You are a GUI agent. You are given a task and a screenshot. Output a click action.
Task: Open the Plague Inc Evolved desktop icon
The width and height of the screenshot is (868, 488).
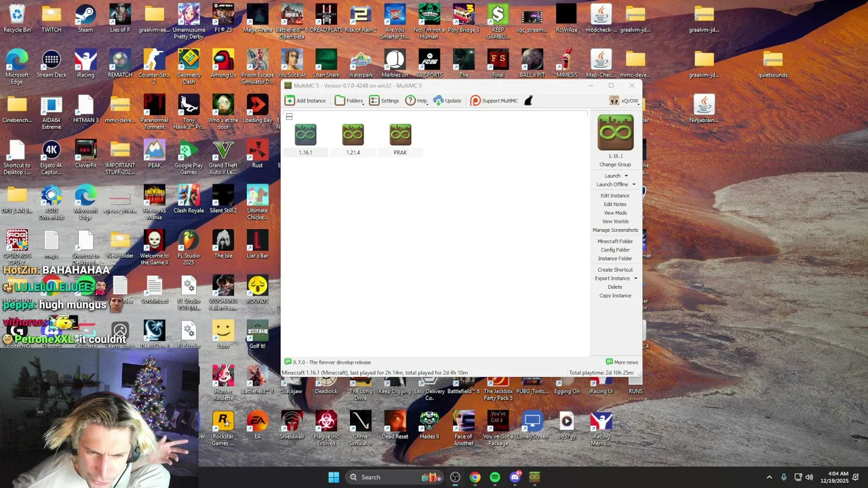pyautogui.click(x=326, y=428)
